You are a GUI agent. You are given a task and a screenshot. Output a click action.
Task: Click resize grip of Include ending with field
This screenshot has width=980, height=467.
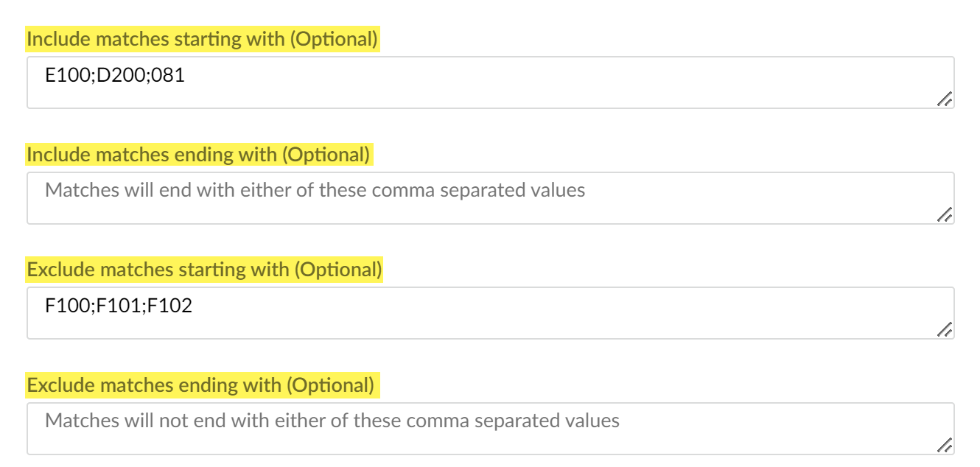(945, 215)
